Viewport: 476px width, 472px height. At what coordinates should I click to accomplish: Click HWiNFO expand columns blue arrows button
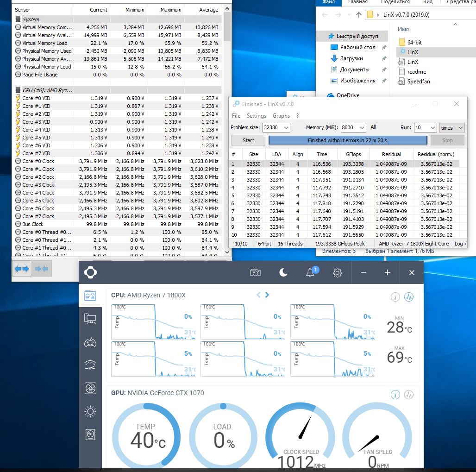(22, 269)
